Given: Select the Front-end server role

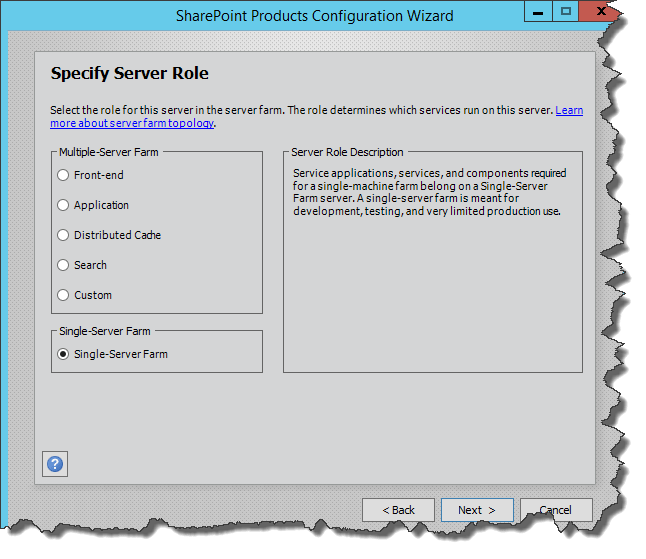Looking at the screenshot, I should [x=64, y=175].
